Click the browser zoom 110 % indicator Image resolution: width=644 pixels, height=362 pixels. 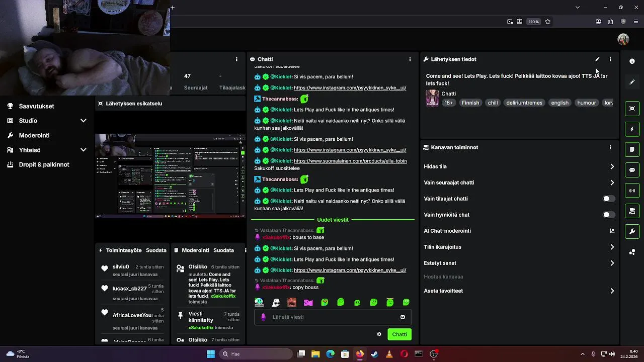pyautogui.click(x=533, y=22)
